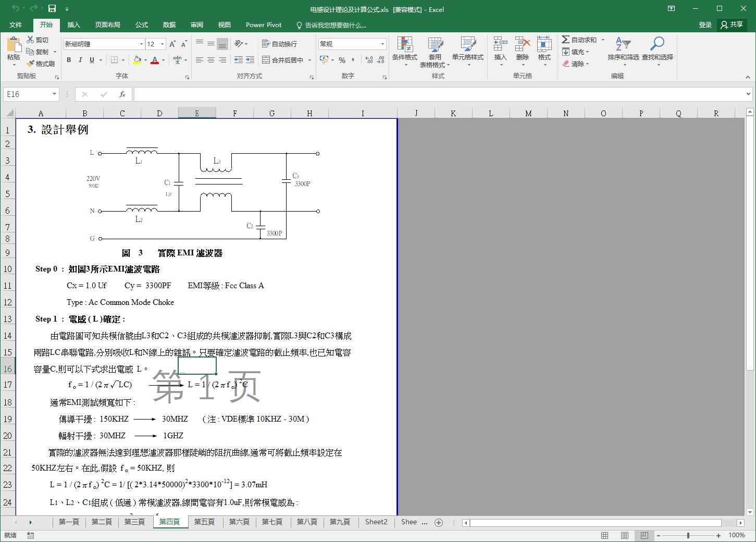Click the Merge and Center icon
This screenshot has height=542, width=756.
[x=266, y=60]
